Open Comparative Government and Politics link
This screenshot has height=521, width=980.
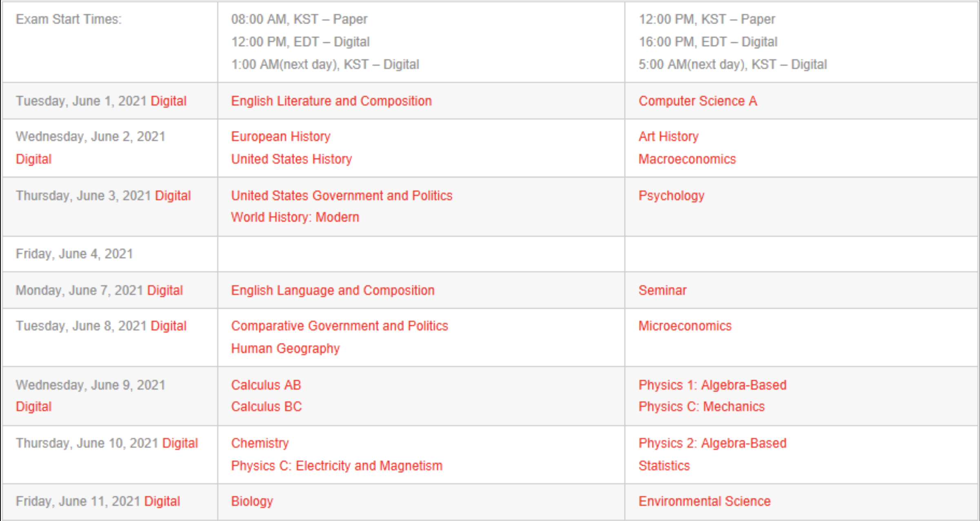click(339, 325)
